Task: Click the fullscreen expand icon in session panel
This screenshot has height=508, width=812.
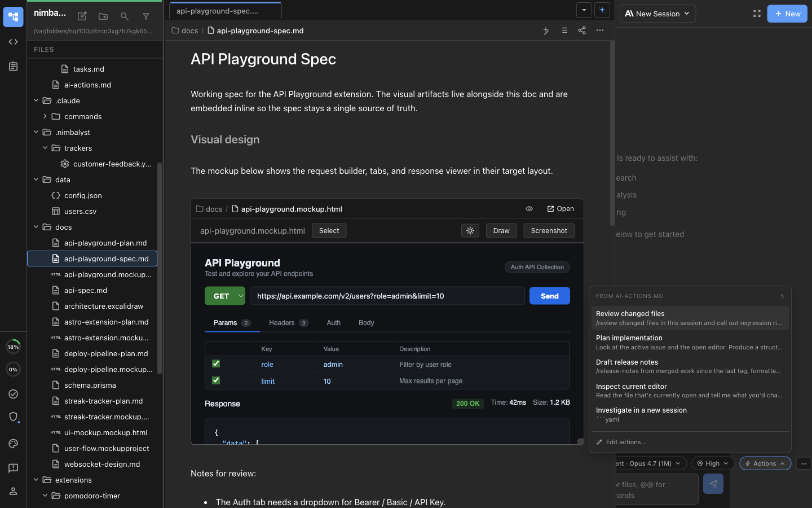Action: (757, 14)
